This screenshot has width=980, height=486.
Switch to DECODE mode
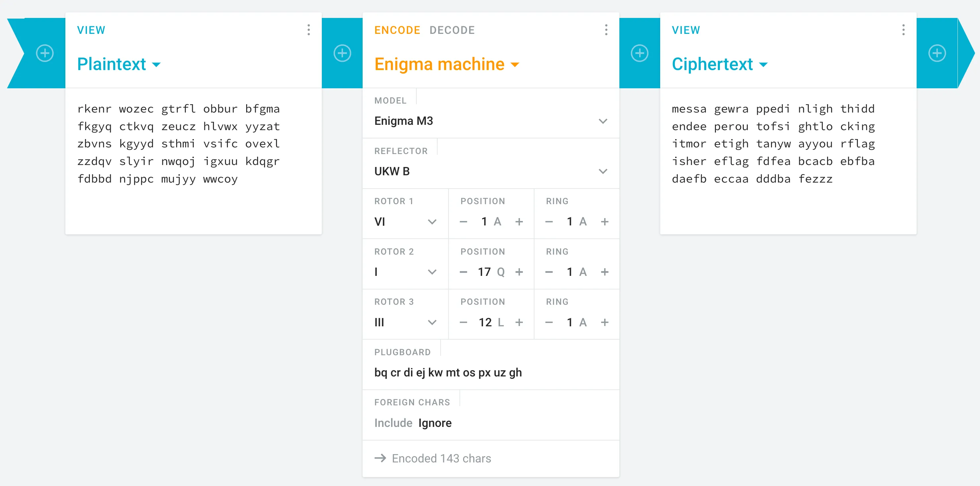[452, 30]
